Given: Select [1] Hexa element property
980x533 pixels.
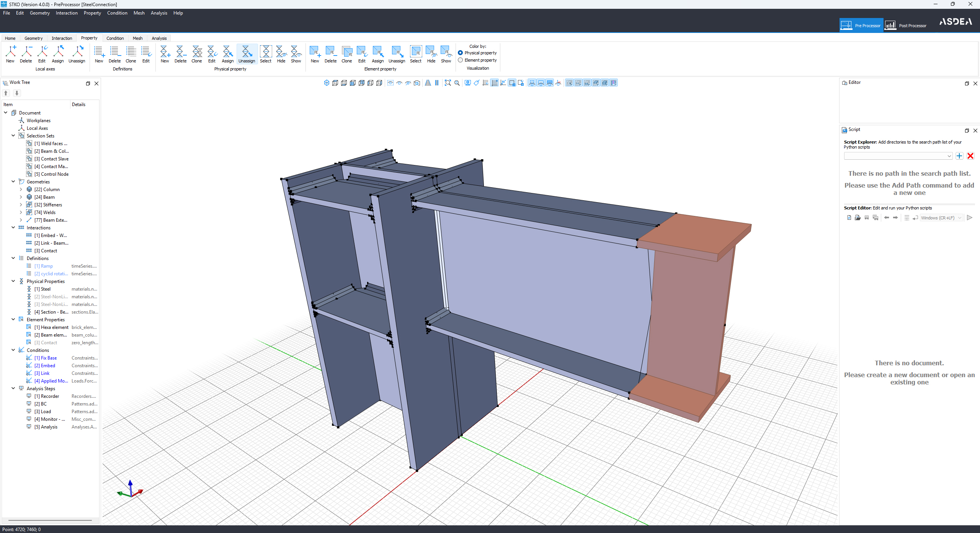Looking at the screenshot, I should [51, 327].
